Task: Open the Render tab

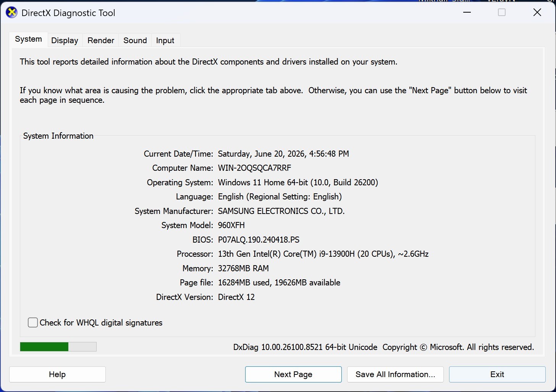Action: [x=101, y=40]
